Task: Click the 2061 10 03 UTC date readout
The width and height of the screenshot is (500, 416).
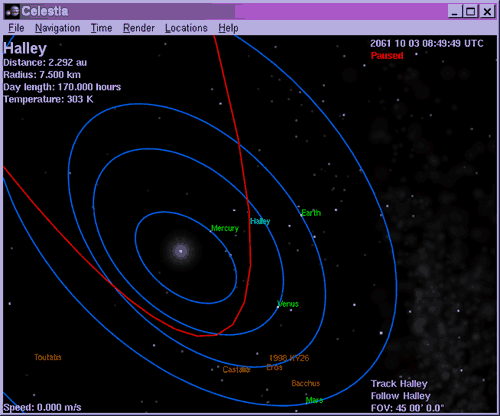Action: pyautogui.click(x=427, y=43)
